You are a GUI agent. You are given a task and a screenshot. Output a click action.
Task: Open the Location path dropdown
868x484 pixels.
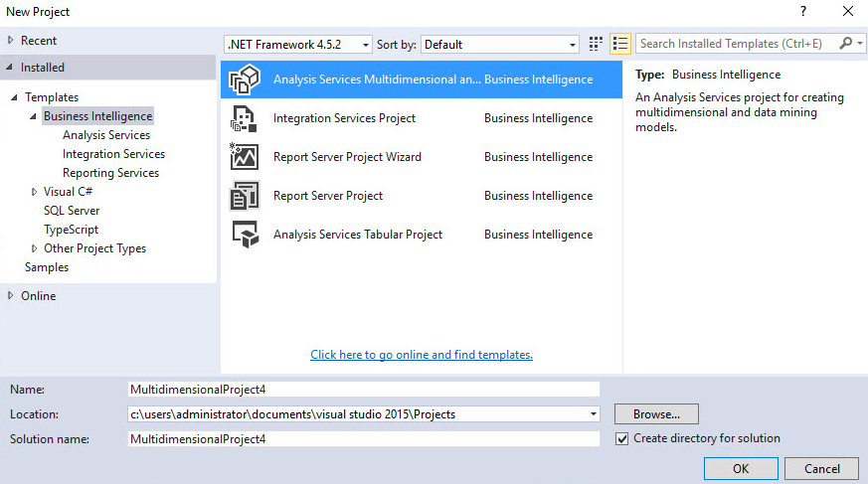(594, 413)
